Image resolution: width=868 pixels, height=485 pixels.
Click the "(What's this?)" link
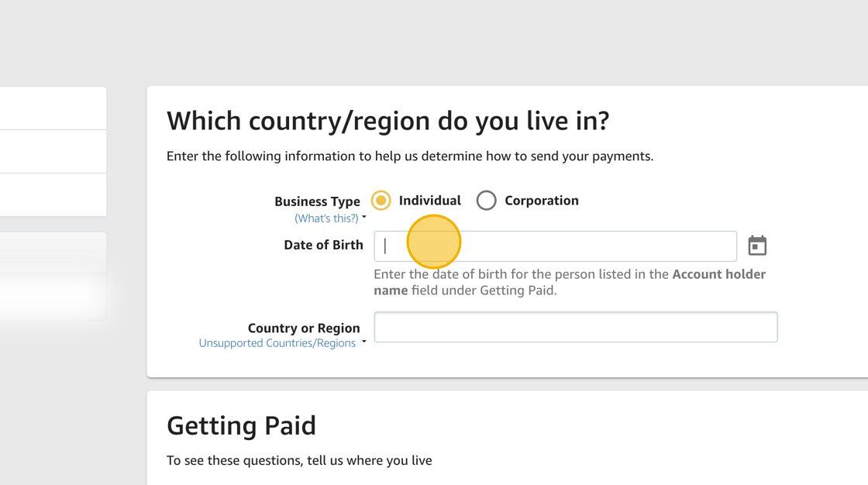(x=326, y=218)
